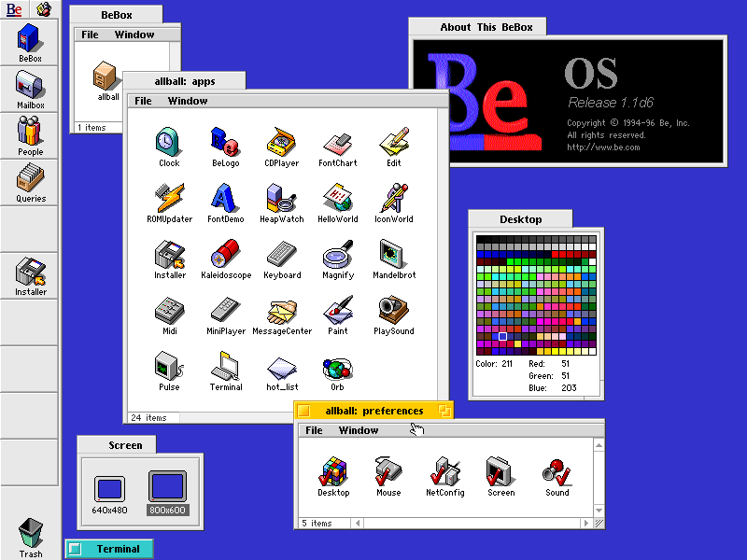Open the Window menu in preferences window
The height and width of the screenshot is (560, 747).
tap(359, 430)
